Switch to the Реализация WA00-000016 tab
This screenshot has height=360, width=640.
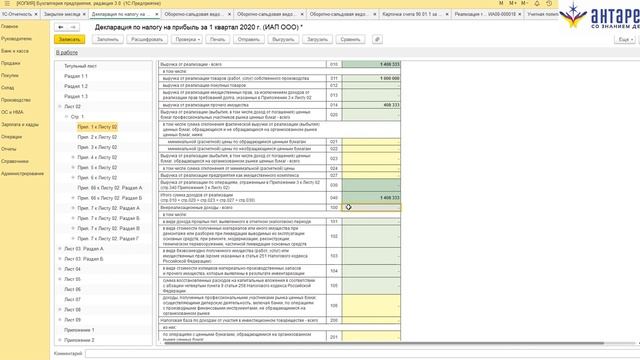(485, 14)
